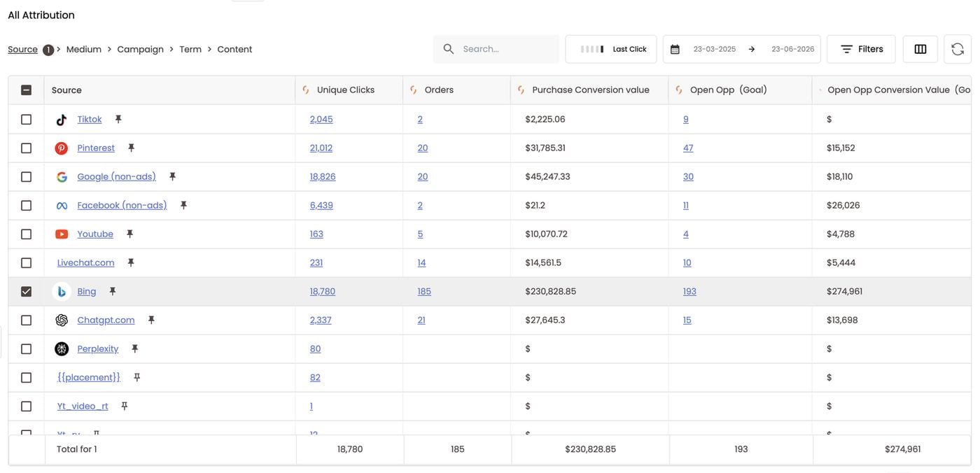Open the Tiktok source link

(x=90, y=119)
